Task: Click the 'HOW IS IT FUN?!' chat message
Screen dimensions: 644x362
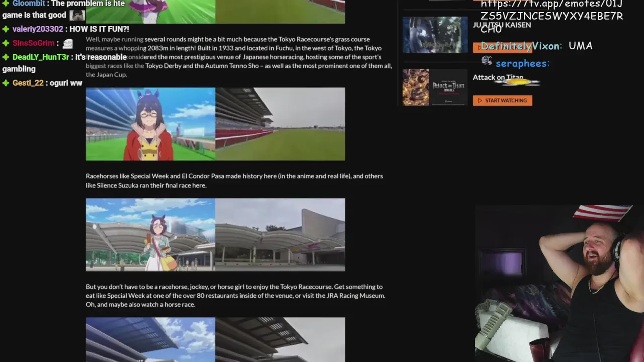Action: pyautogui.click(x=99, y=29)
